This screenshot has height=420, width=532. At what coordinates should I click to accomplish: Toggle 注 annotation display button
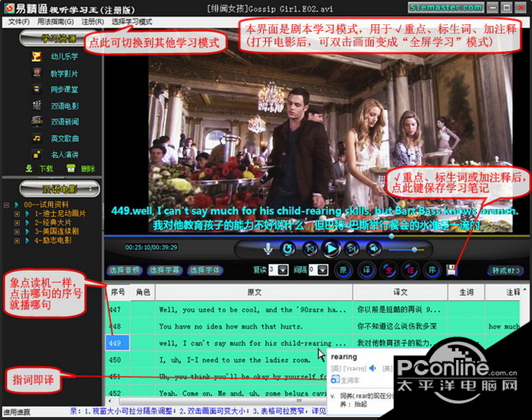click(x=410, y=270)
